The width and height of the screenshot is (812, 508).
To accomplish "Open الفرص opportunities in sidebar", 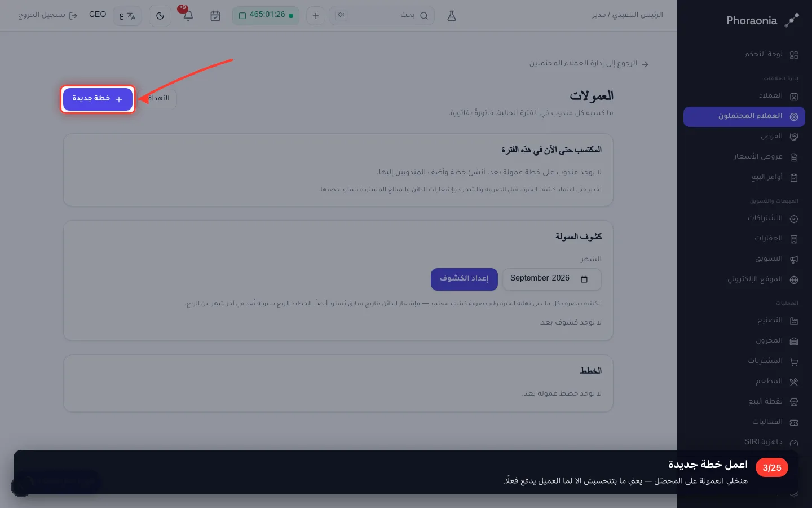I will click(744, 137).
